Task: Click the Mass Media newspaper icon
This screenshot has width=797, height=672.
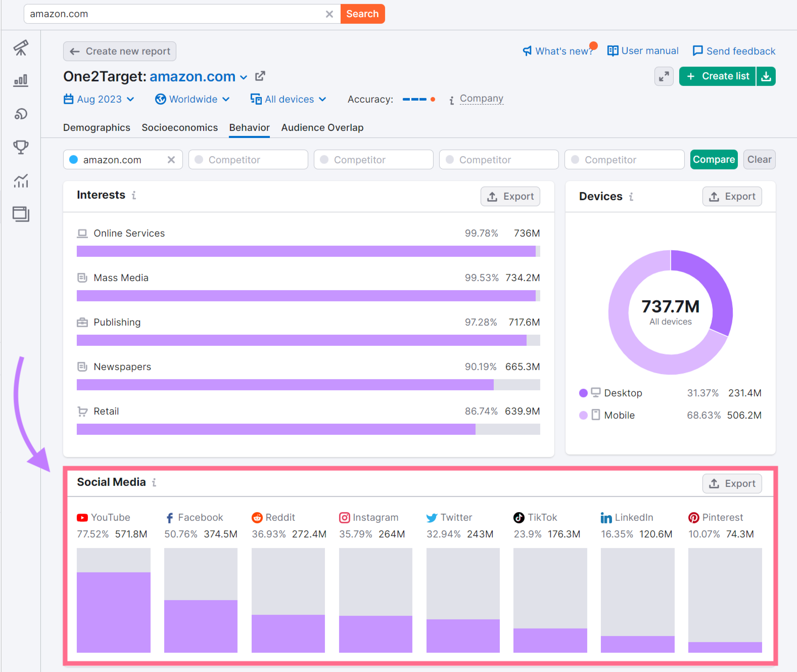Action: pos(82,278)
